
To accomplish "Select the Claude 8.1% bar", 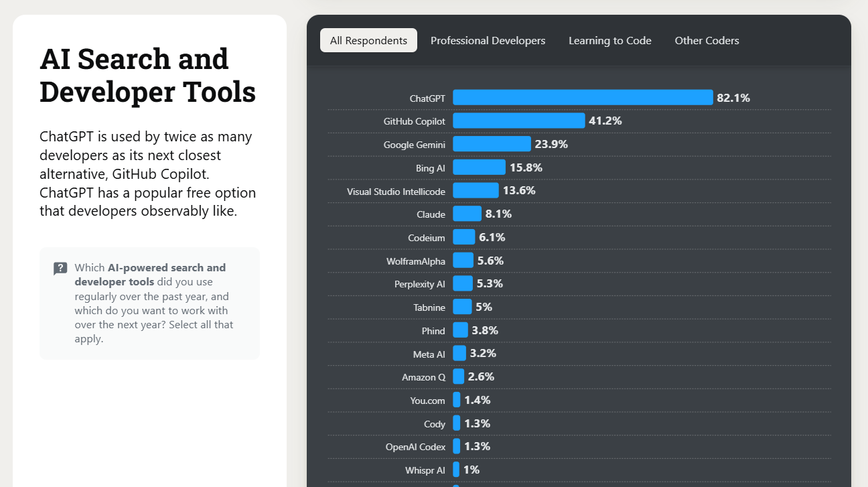I will [467, 214].
